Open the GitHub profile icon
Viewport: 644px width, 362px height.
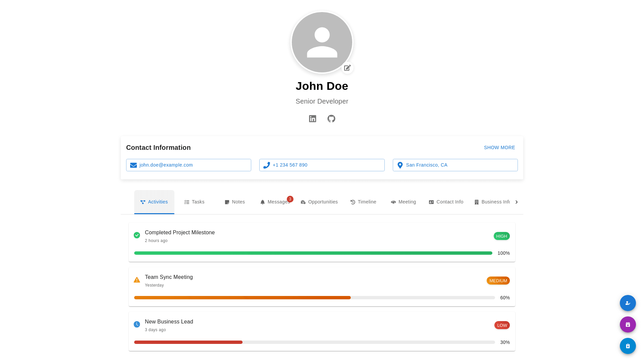(331, 119)
